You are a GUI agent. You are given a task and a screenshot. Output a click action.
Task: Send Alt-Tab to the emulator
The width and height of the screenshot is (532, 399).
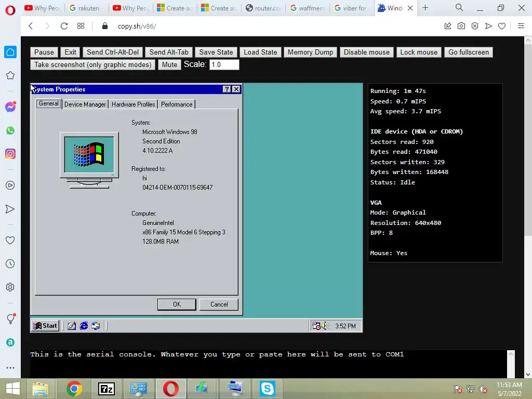(169, 52)
